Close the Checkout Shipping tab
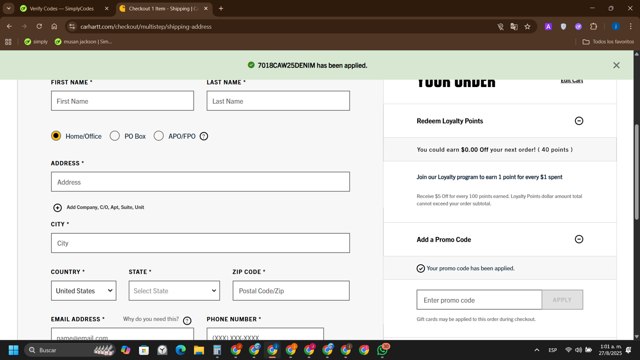Screen dimensions: 640x360 206,8
